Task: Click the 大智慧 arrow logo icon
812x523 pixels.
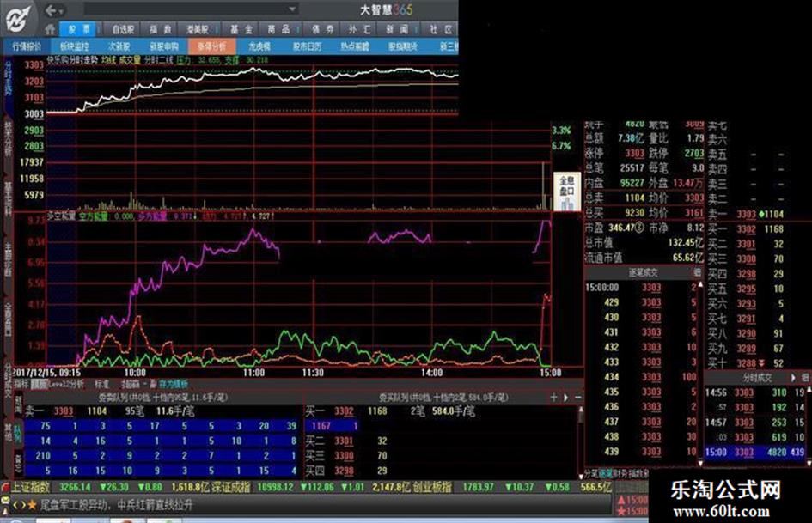Action: (18, 20)
